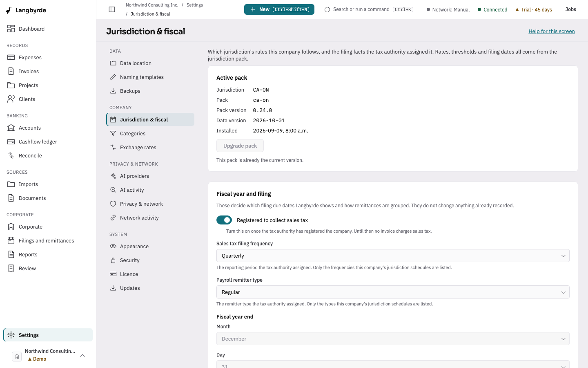588x368 pixels.
Task: Click the Filings and remittances calendar icon
Action: [11, 240]
